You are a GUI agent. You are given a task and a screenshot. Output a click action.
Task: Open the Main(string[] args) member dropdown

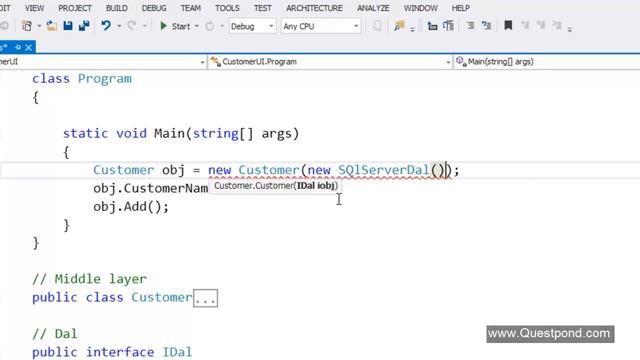pyautogui.click(x=547, y=62)
